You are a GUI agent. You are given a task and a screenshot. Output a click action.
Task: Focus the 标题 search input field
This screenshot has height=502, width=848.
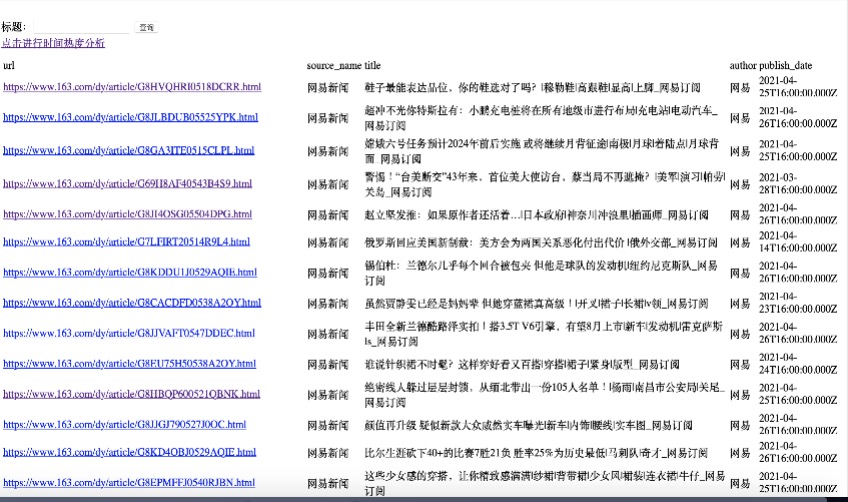pyautogui.click(x=81, y=27)
